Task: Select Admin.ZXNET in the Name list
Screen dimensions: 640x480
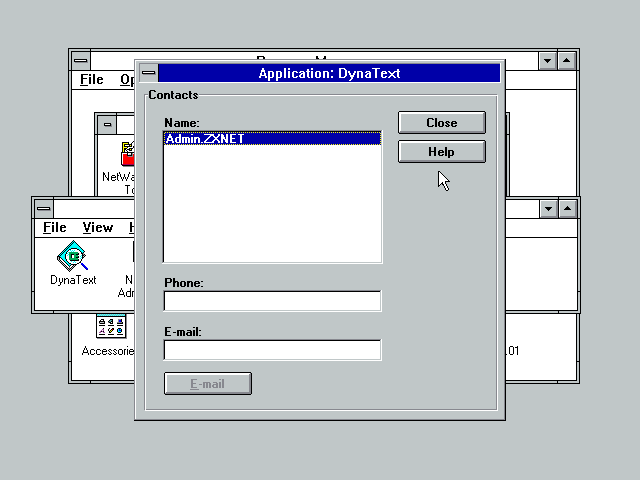Action: 272,138
